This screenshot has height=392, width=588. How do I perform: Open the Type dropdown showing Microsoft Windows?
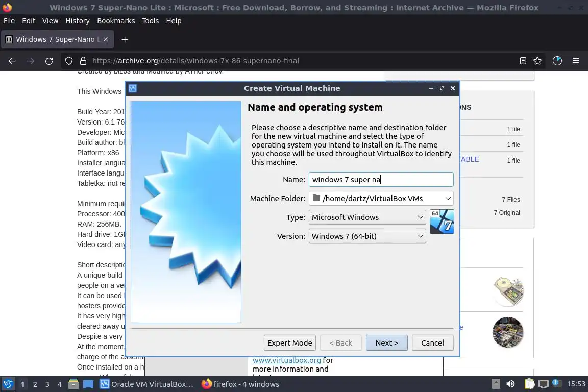[x=367, y=217]
